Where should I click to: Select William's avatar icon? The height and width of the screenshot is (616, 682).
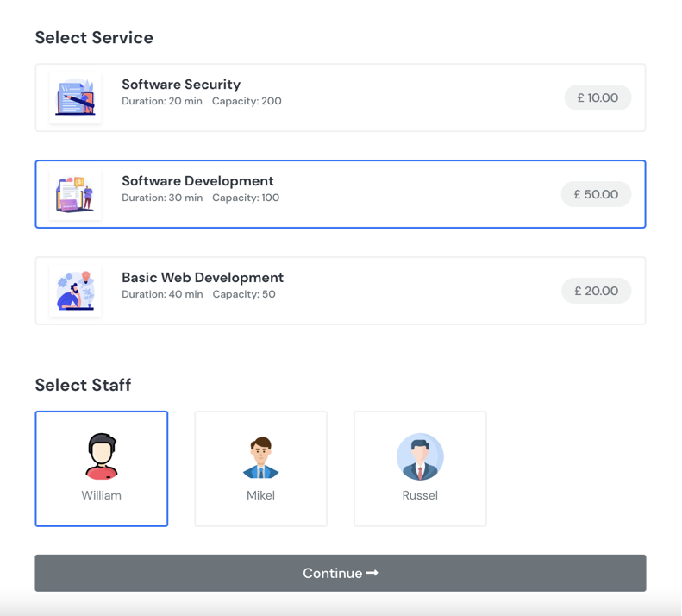click(x=102, y=456)
